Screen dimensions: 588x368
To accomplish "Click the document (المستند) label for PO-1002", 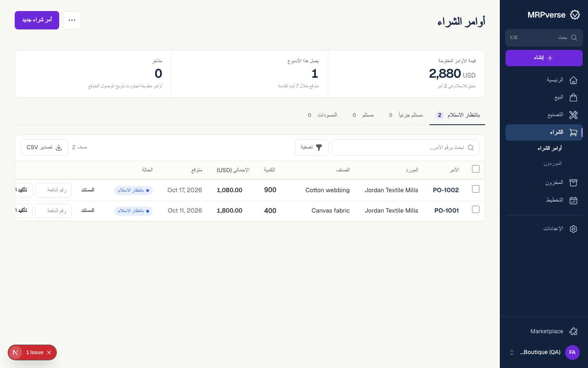I will (88, 190).
